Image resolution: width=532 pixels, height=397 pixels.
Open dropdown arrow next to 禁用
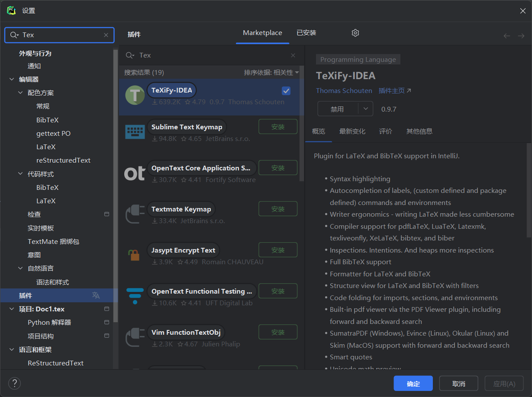[366, 109]
